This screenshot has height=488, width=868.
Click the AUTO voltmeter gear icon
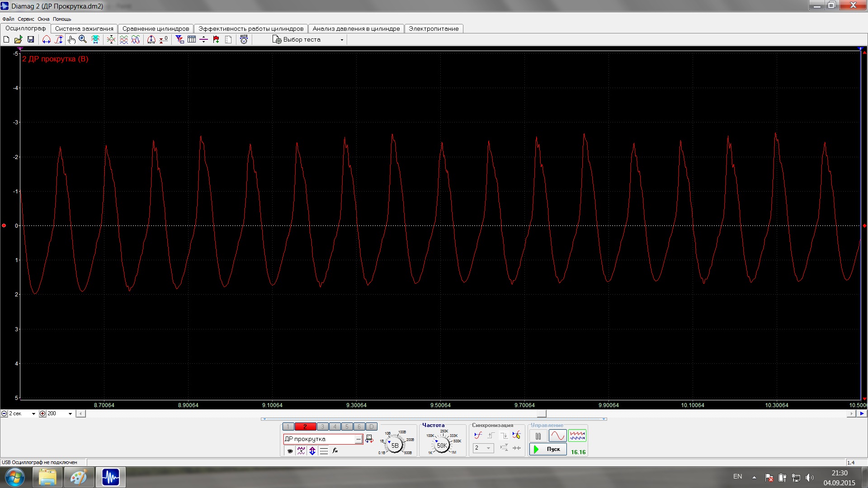point(244,39)
